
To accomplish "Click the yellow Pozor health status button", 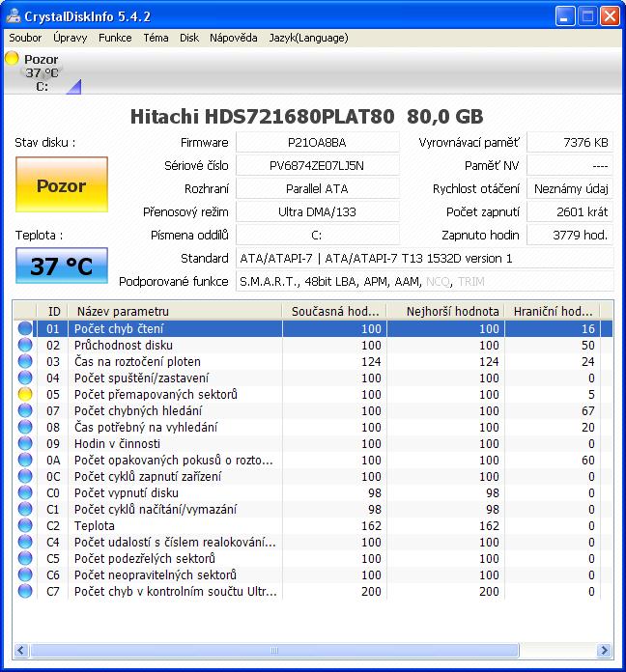I will point(62,185).
